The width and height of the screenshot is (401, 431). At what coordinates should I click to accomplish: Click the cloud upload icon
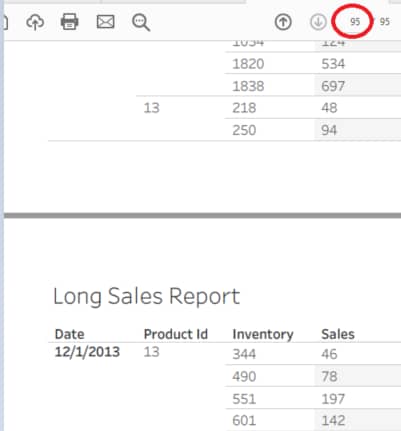pos(35,22)
